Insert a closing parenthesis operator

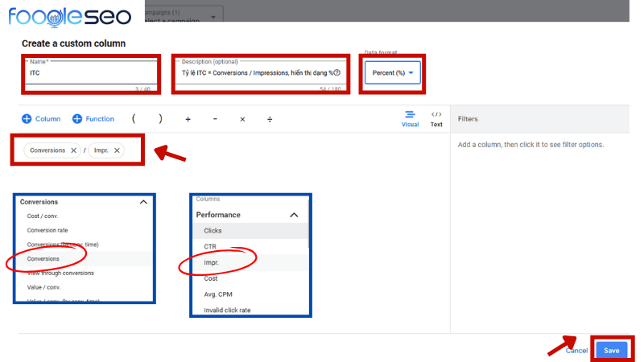click(x=161, y=119)
